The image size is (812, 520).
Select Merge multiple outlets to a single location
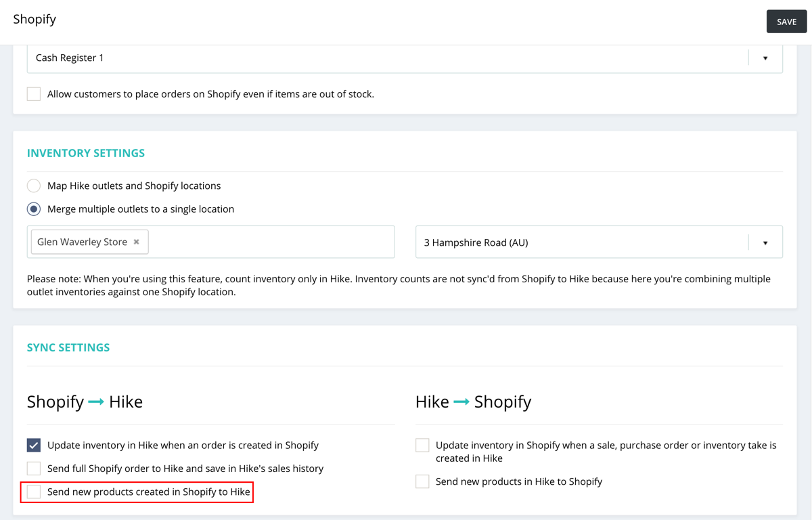pos(34,209)
